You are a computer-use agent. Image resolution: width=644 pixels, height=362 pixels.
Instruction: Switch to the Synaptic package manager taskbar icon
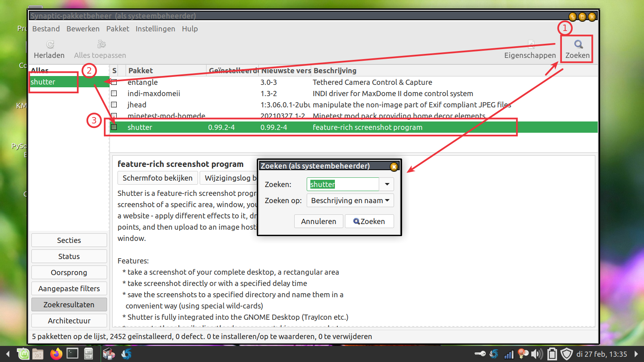click(109, 354)
